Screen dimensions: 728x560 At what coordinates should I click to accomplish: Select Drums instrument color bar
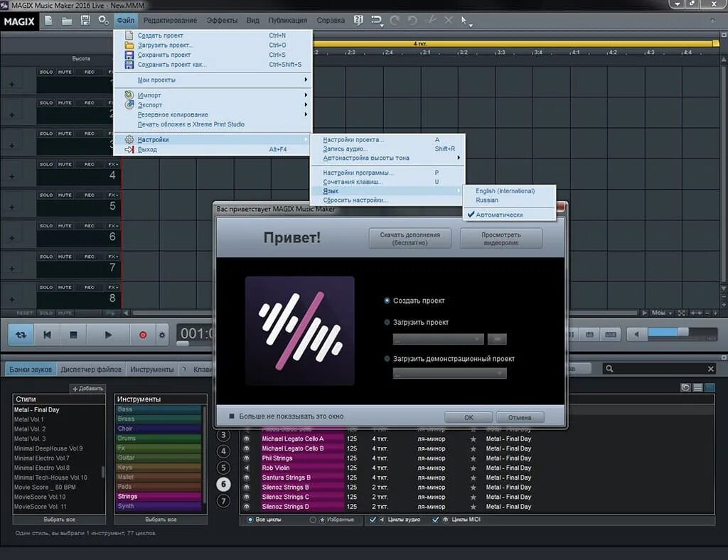159,438
